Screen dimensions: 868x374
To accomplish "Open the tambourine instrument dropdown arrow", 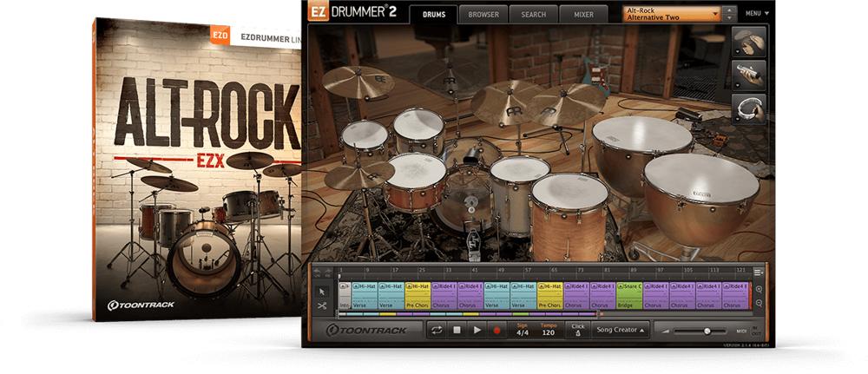I will pos(737,120).
